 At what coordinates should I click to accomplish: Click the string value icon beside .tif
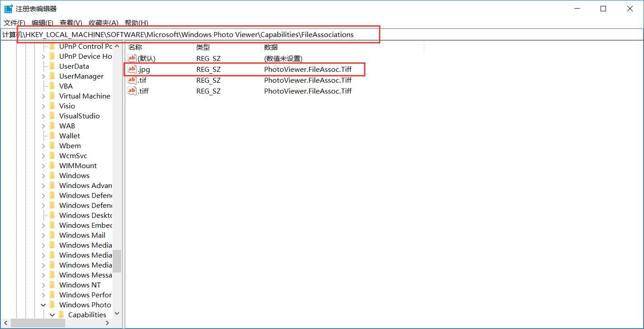[x=132, y=80]
